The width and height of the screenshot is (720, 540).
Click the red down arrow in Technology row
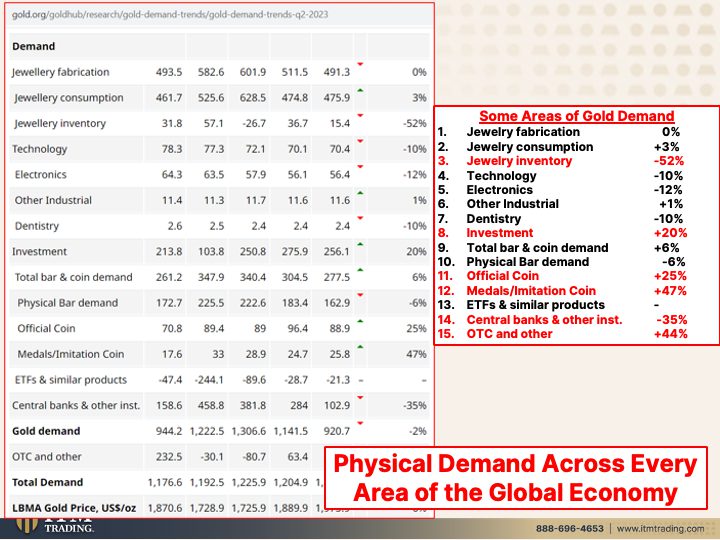pyautogui.click(x=360, y=141)
